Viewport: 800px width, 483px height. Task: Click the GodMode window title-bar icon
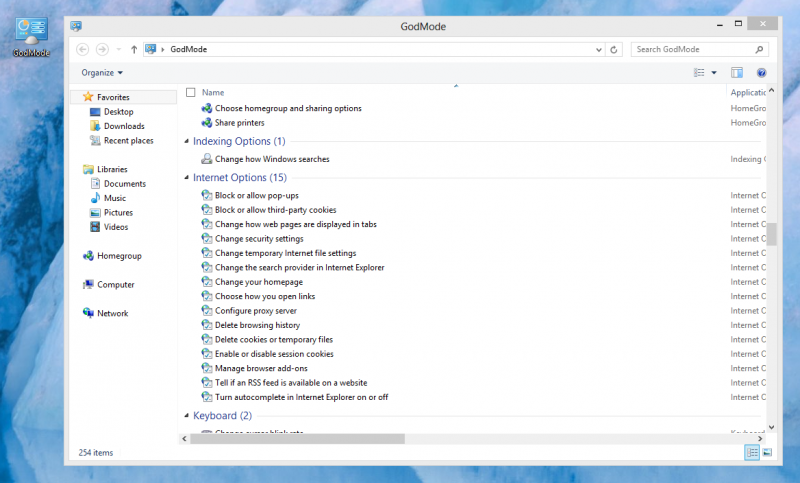[76, 26]
